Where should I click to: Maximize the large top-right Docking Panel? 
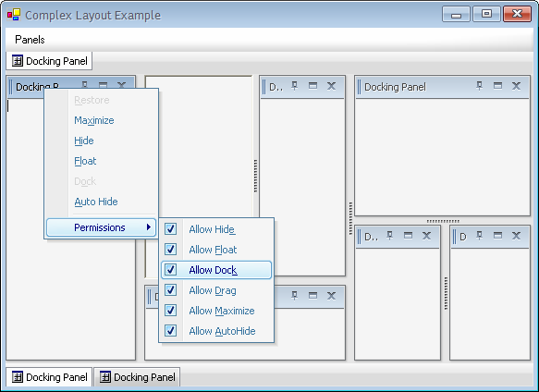[497, 86]
